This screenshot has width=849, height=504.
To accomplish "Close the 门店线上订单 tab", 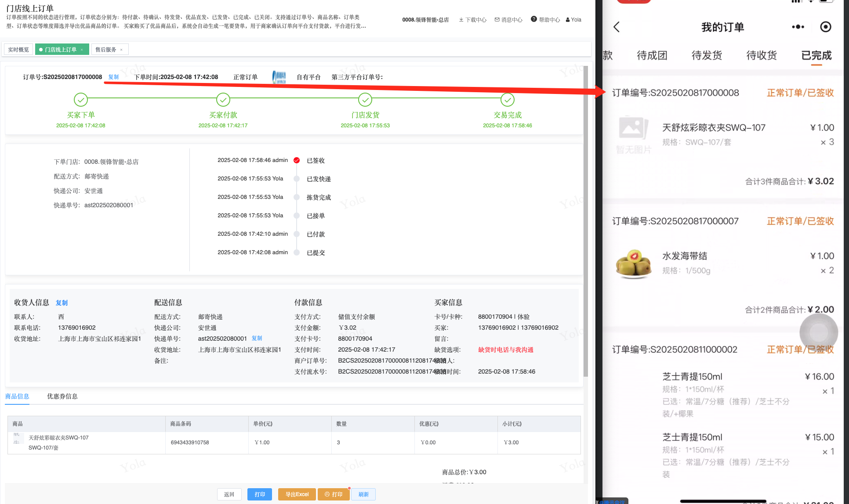I will pyautogui.click(x=82, y=50).
